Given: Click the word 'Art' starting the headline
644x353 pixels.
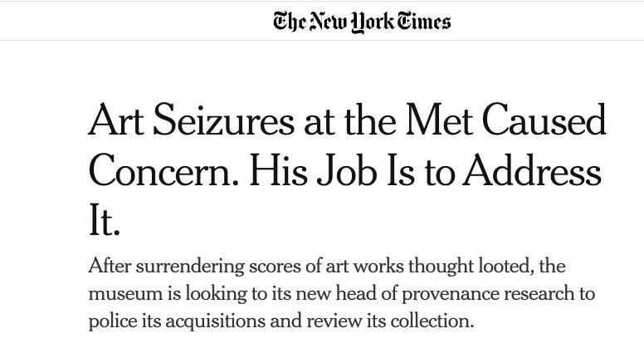Looking at the screenshot, I should [x=116, y=120].
